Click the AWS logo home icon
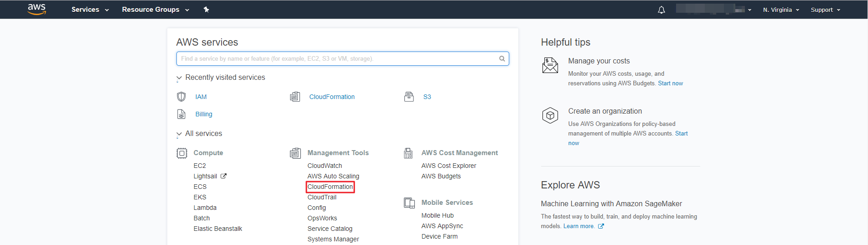The width and height of the screenshot is (868, 245). point(36,9)
